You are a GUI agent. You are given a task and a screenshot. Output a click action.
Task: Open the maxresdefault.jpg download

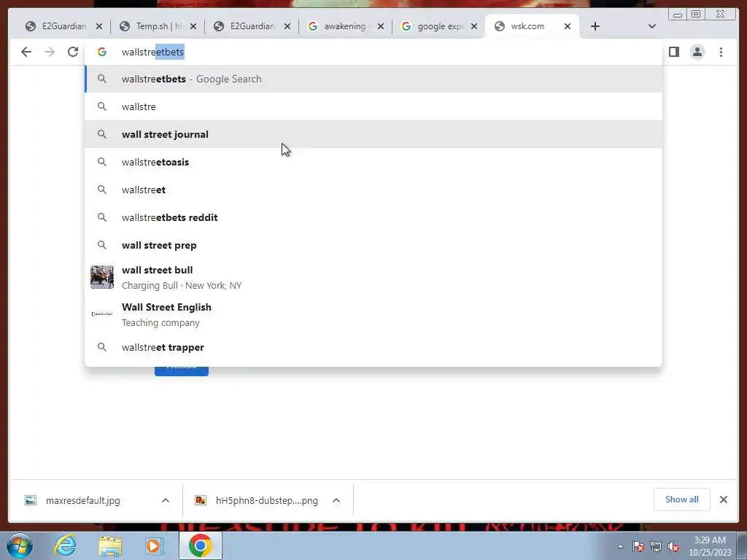[83, 500]
